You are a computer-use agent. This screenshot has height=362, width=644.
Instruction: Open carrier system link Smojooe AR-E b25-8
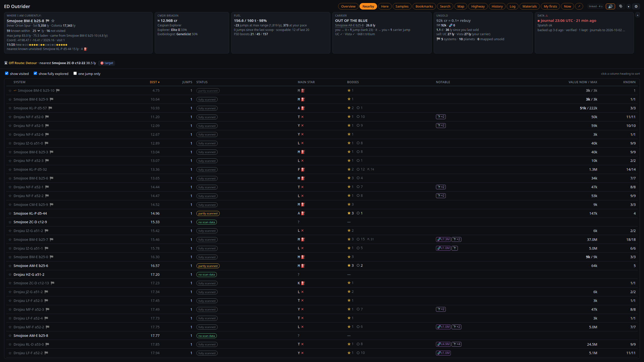pos(349,25)
